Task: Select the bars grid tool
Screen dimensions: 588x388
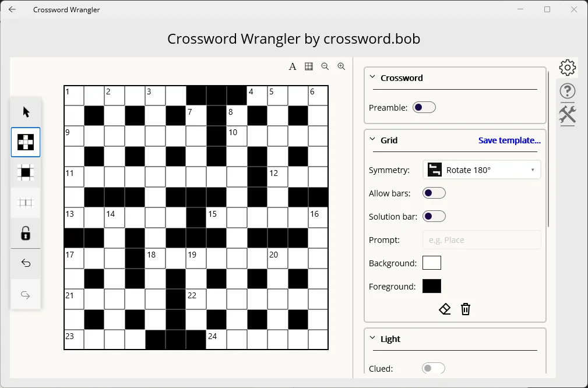Action: pyautogui.click(x=26, y=203)
